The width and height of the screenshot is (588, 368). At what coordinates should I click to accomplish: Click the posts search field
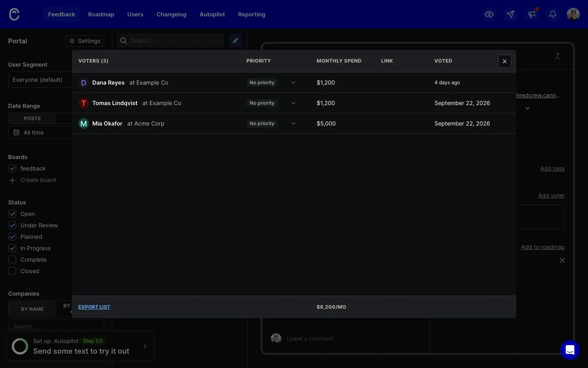pos(171,40)
